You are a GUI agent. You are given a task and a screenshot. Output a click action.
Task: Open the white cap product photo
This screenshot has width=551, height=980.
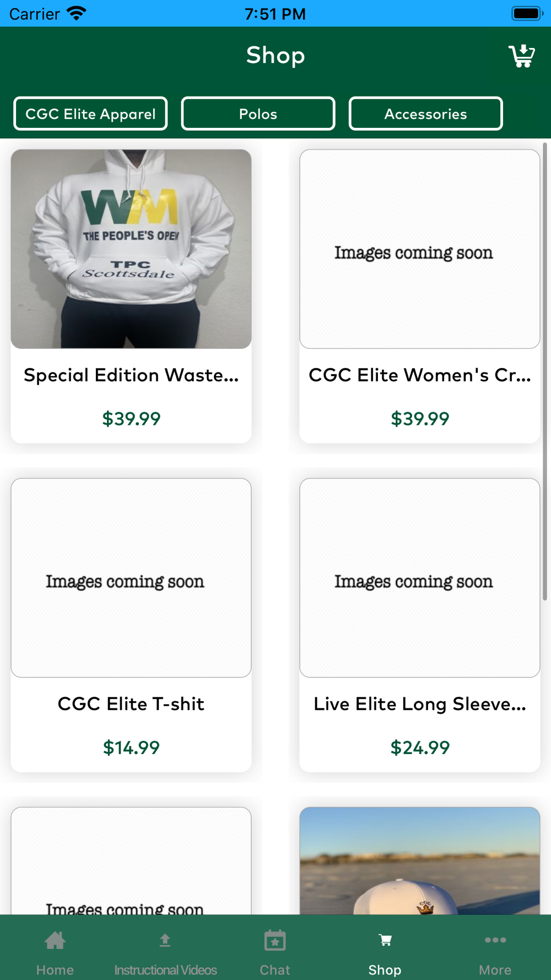click(420, 861)
